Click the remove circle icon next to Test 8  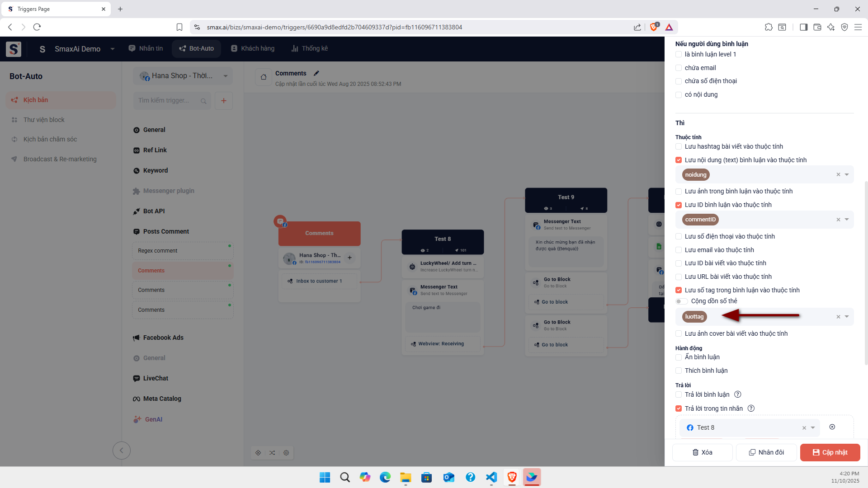[x=832, y=427]
